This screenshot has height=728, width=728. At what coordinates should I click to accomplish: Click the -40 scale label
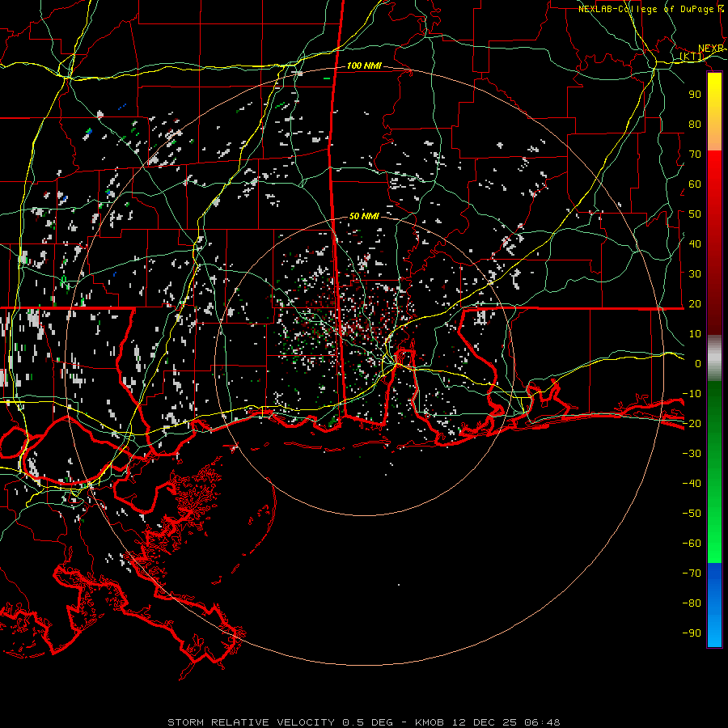(x=692, y=484)
